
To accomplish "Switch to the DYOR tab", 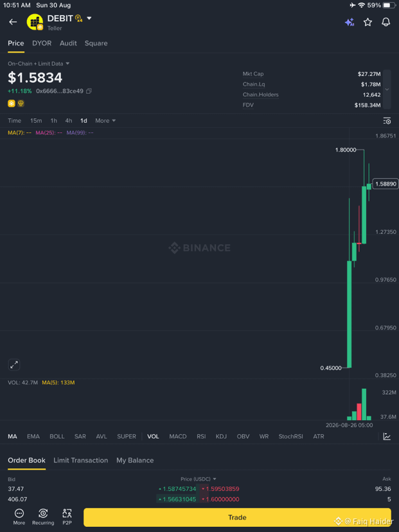I will click(x=42, y=44).
